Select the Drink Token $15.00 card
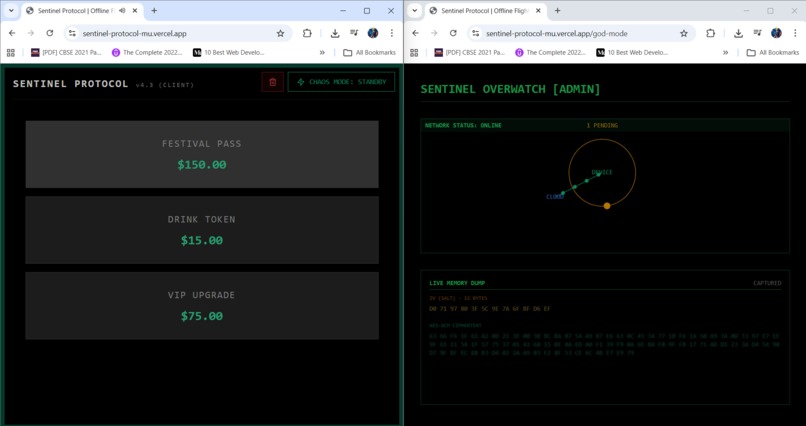This screenshot has width=806, height=426. click(x=202, y=230)
